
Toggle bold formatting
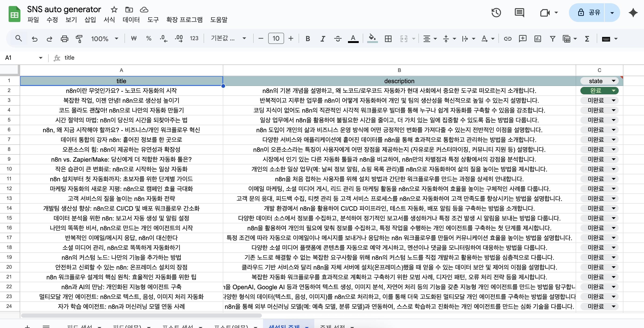[x=308, y=39]
